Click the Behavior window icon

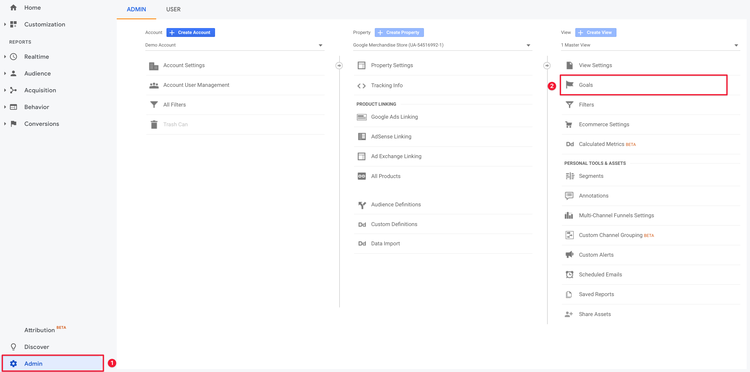click(x=13, y=107)
